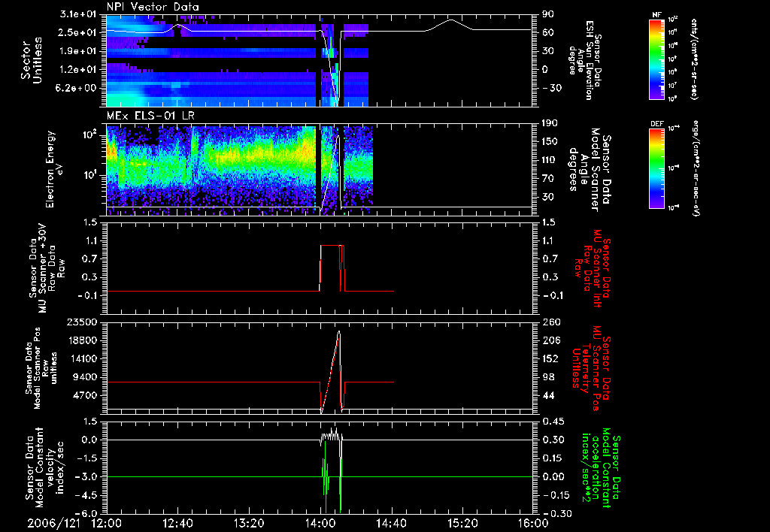Click the "190" scanner angle tick value
The image size is (770, 532).
(550, 123)
